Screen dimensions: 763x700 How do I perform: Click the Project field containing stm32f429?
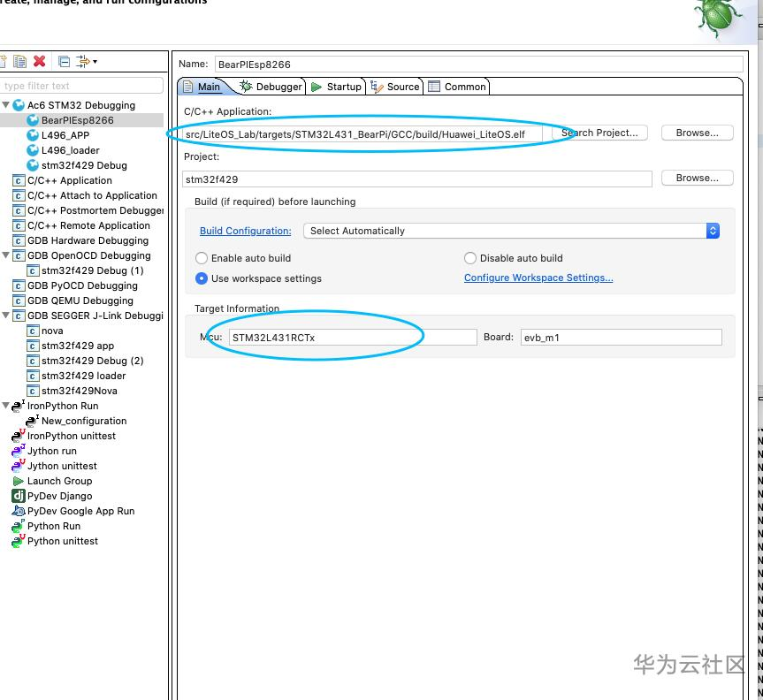[x=417, y=179]
